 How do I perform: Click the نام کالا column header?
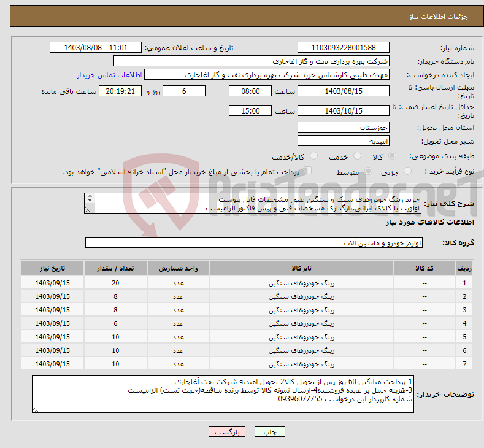pos(302,268)
